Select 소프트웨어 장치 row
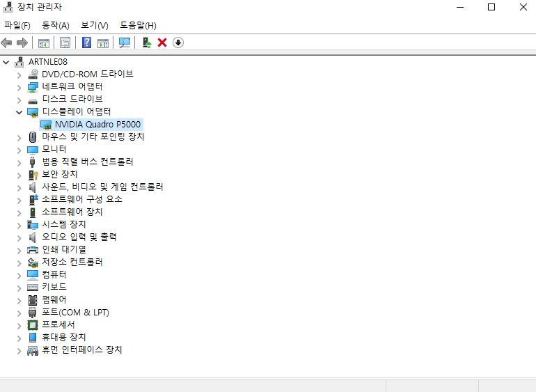 coord(72,212)
